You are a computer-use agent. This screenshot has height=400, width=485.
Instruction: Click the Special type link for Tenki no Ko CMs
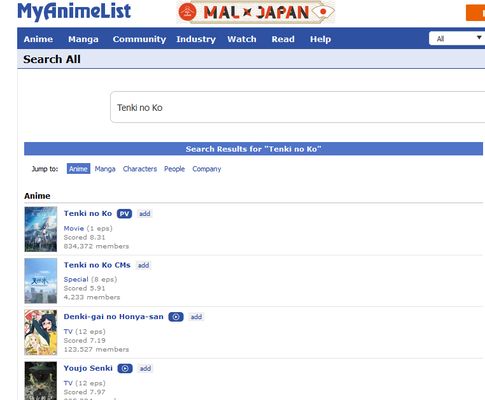point(76,279)
